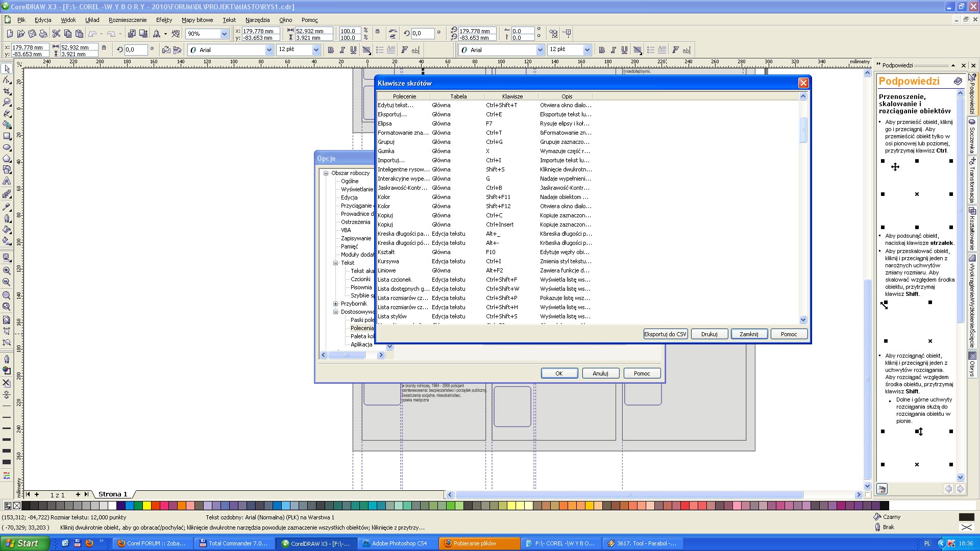980x551 pixels.
Task: Pick the red swatch in color palette
Action: tap(156, 506)
